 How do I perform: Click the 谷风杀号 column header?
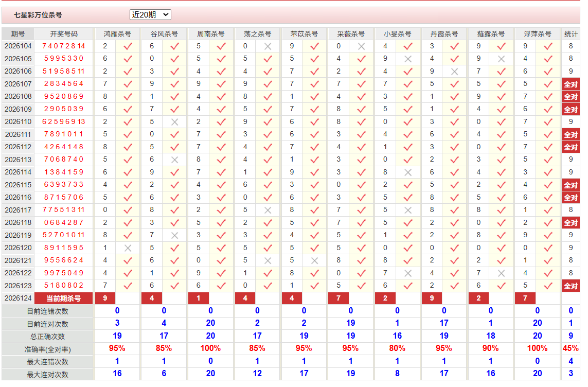(164, 34)
